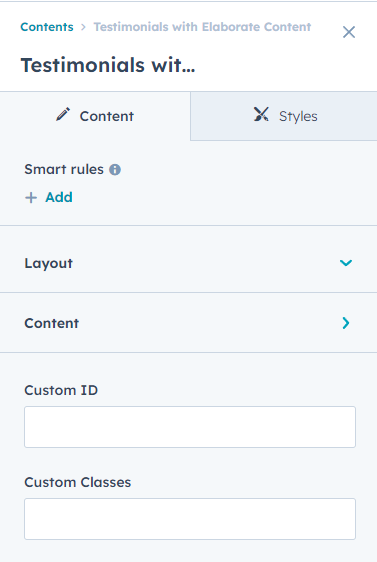Open the Styles tab
377x562 pixels.
283,116
